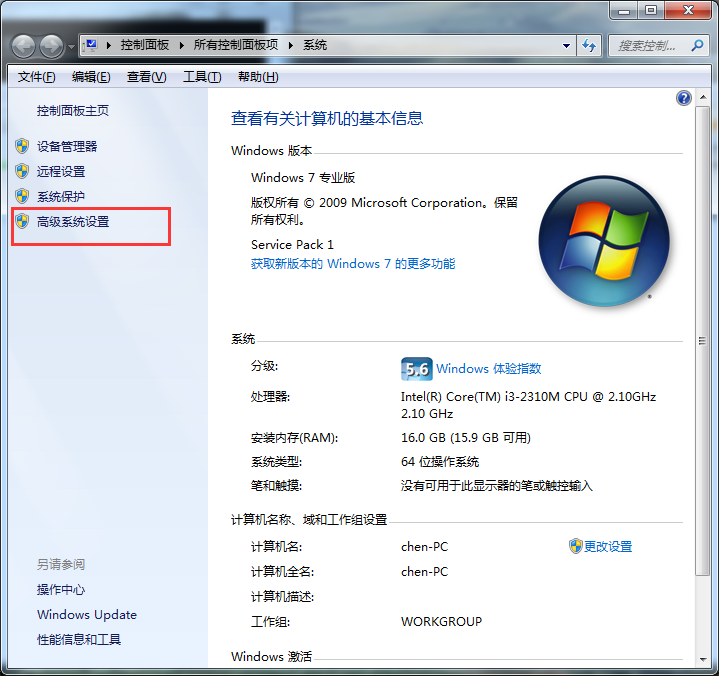Open the 操作中心 link
Image resolution: width=719 pixels, height=676 pixels.
pos(61,589)
